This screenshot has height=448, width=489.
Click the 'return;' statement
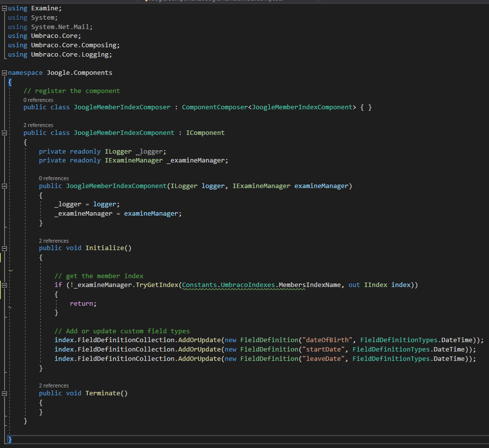coord(83,304)
